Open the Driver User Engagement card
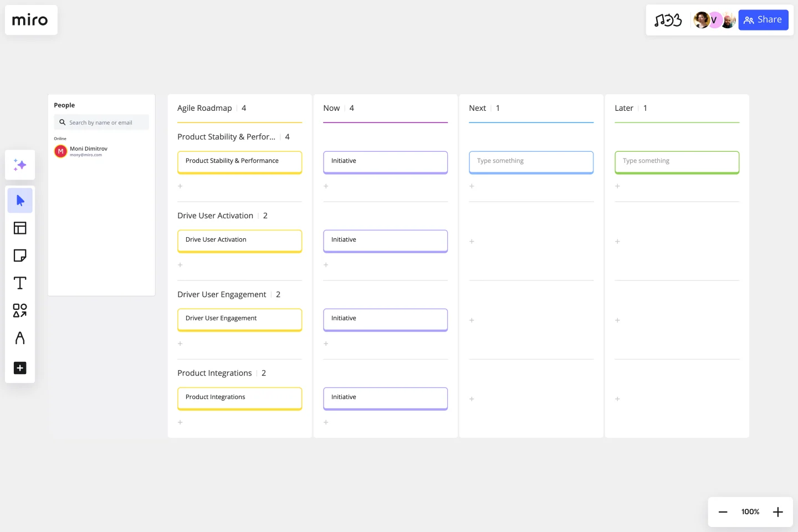798x532 pixels. (x=239, y=320)
